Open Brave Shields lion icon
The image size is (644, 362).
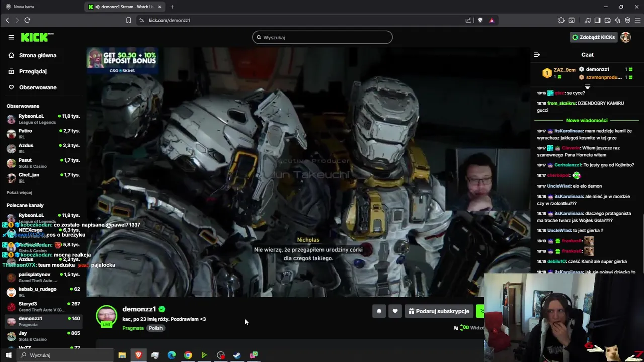click(480, 20)
